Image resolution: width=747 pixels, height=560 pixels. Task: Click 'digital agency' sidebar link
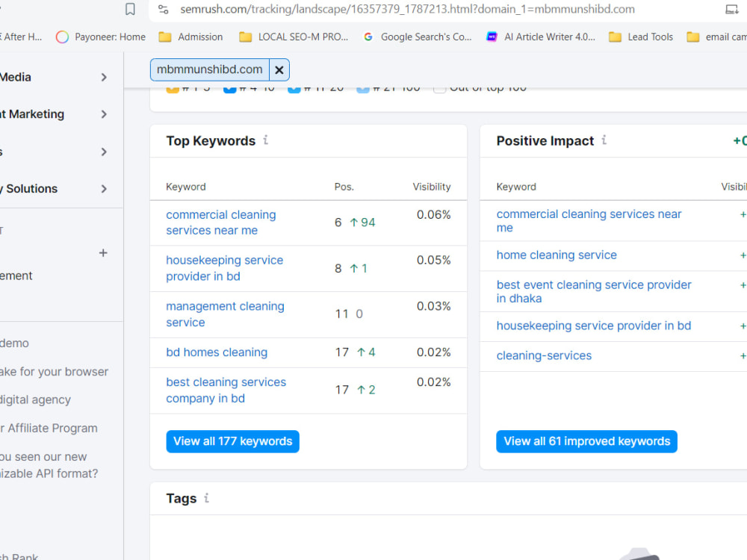(35, 399)
